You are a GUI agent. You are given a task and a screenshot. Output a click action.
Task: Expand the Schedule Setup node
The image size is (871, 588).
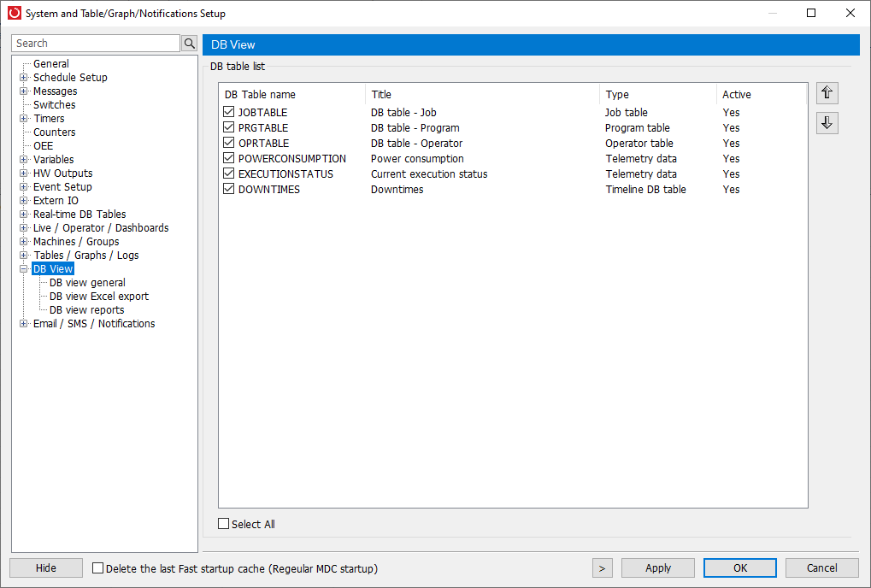pos(23,77)
